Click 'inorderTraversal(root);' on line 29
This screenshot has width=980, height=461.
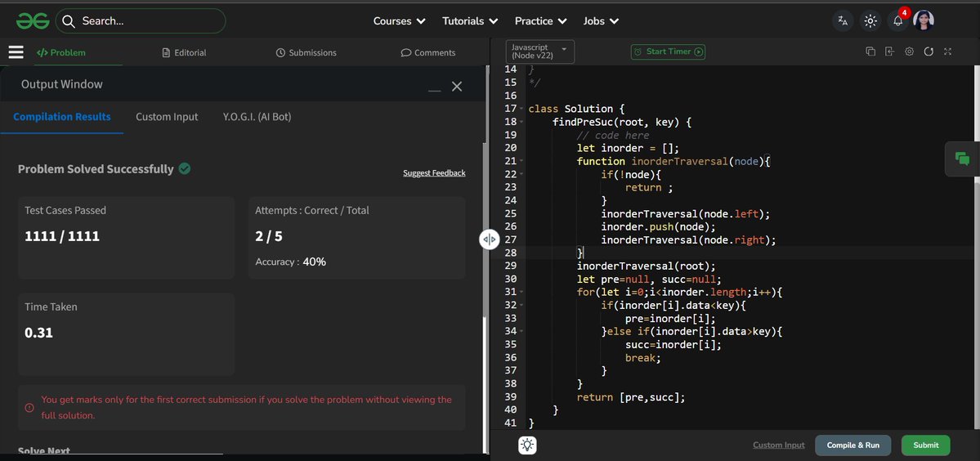[647, 266]
